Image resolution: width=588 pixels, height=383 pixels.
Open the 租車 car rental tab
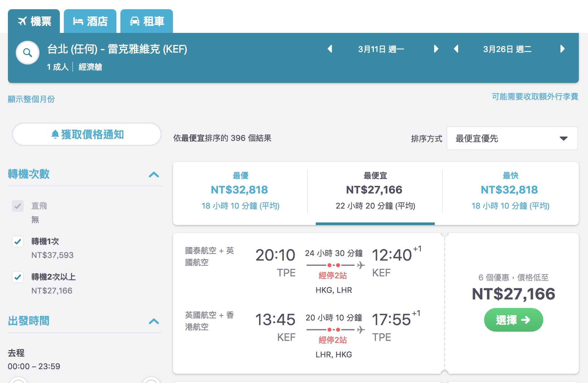tap(147, 21)
